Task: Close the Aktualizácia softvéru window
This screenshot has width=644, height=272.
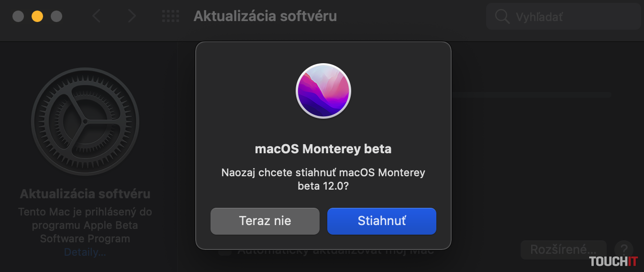Action: [18, 16]
